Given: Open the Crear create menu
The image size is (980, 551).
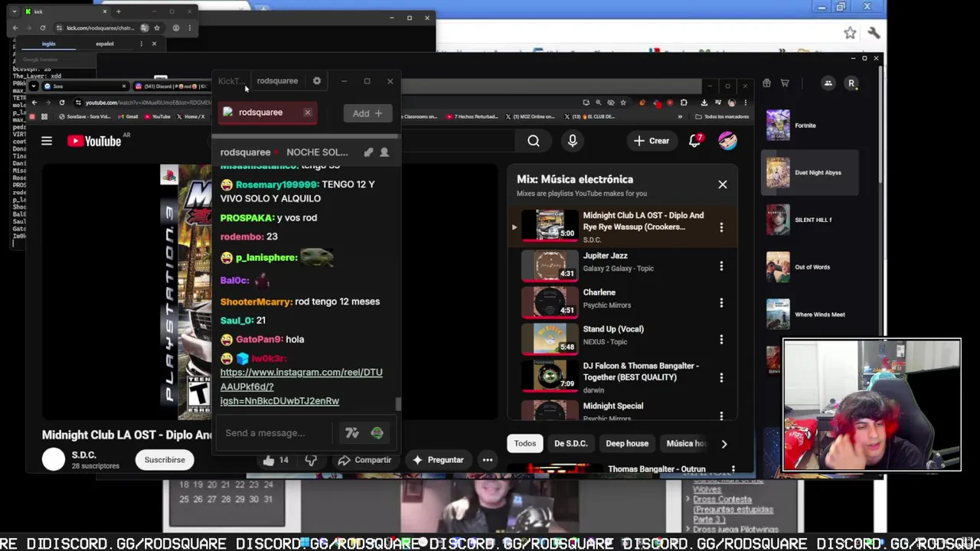Looking at the screenshot, I should point(652,141).
